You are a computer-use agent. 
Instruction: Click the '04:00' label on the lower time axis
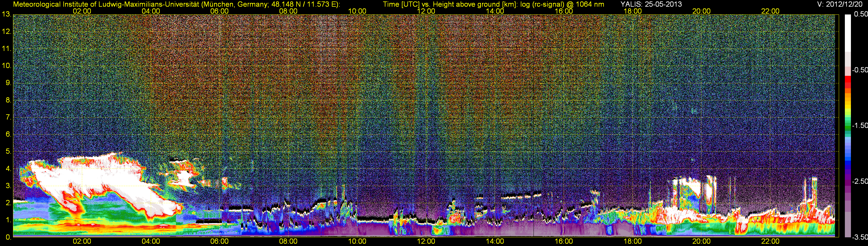(151, 241)
